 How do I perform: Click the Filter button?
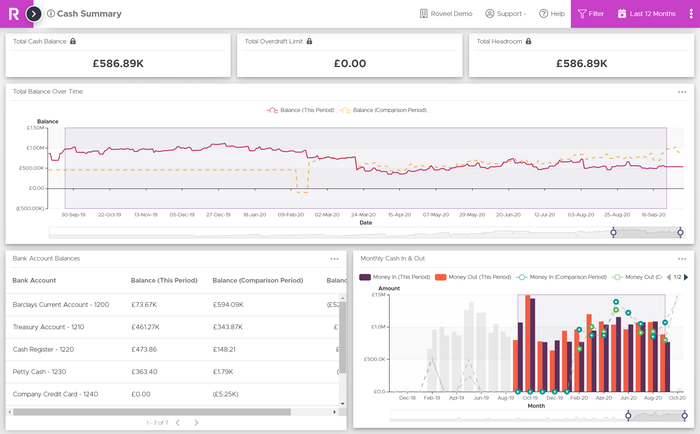tap(590, 14)
